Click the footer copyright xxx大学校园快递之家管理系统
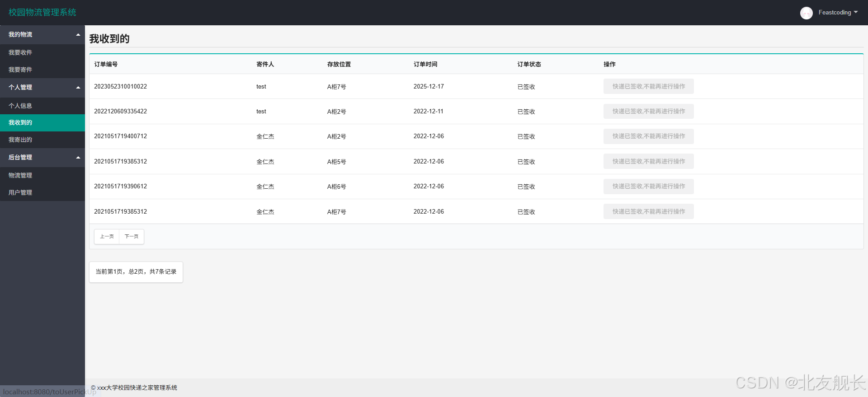This screenshot has width=868, height=397. (134, 388)
